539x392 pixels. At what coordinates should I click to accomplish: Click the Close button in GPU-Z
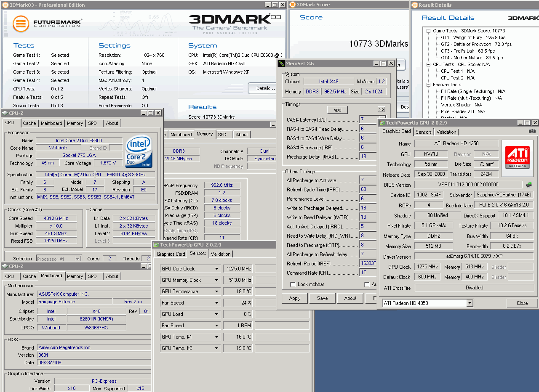(x=522, y=303)
